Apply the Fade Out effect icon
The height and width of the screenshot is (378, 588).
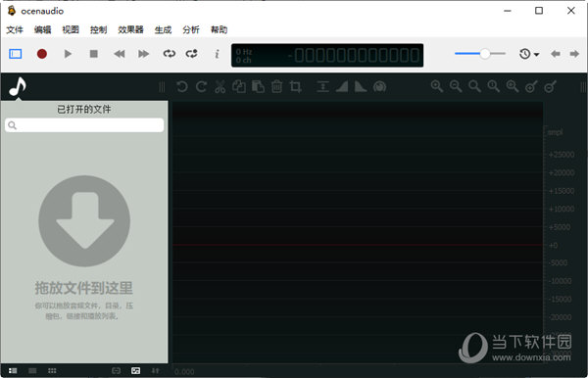click(x=361, y=87)
